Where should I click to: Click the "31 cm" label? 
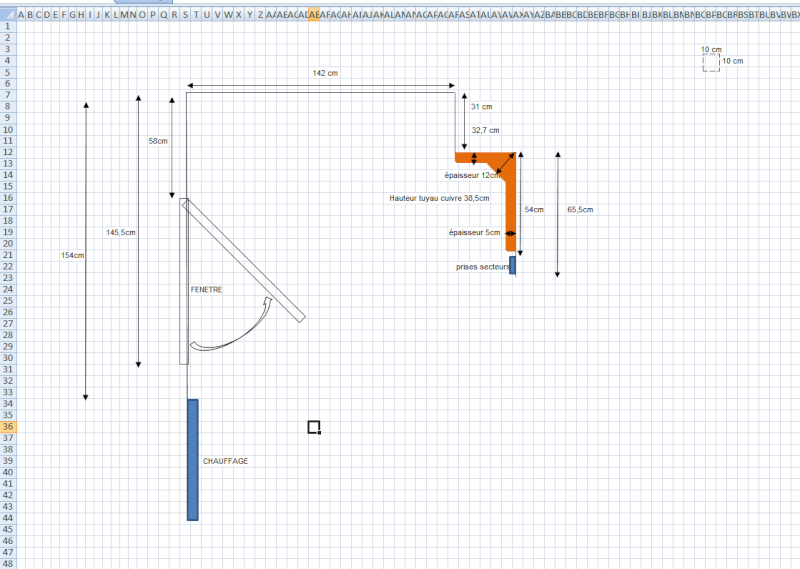click(x=482, y=107)
